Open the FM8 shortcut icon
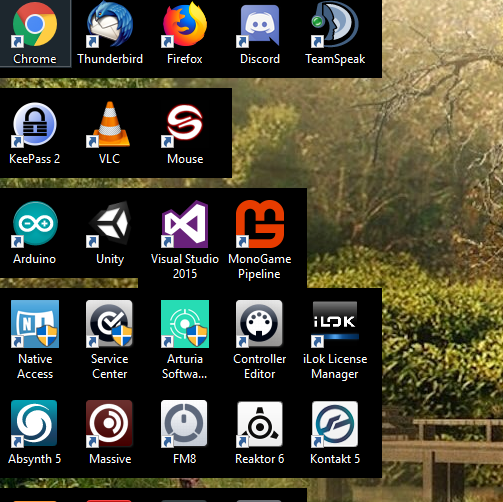Viewport: 503px width, 502px height. (185, 424)
